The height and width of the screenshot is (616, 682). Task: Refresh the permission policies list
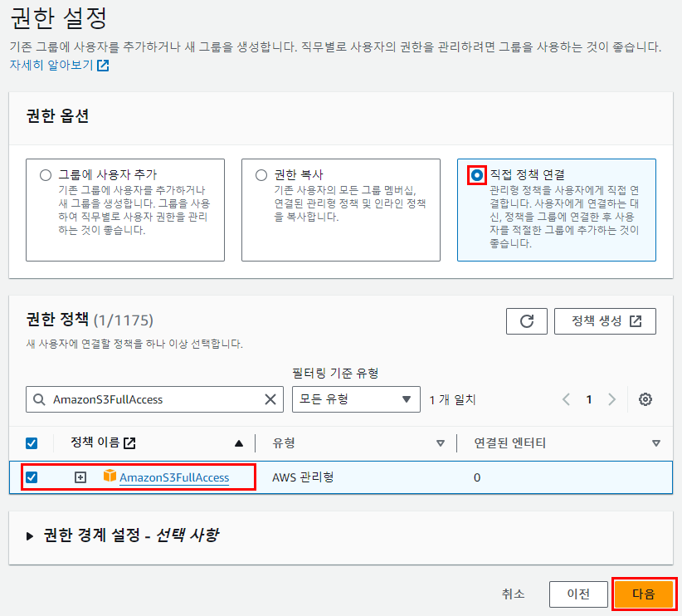(527, 321)
